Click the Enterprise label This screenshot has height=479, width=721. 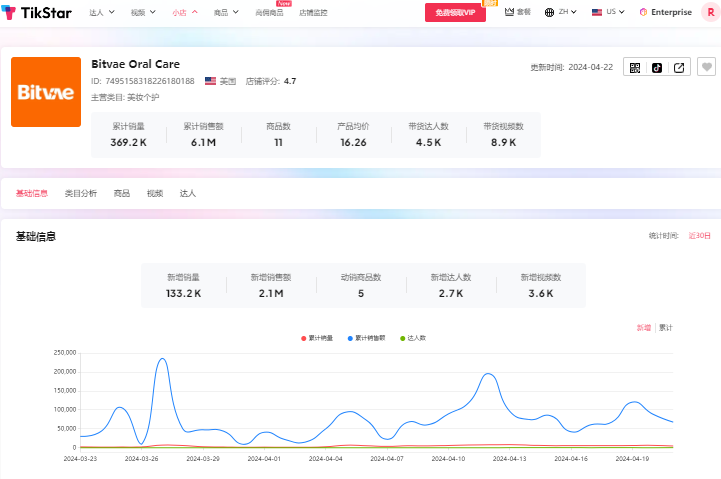671,12
